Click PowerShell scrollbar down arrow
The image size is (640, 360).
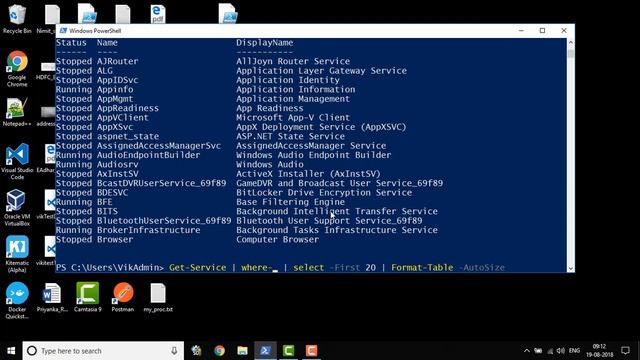tap(571, 269)
